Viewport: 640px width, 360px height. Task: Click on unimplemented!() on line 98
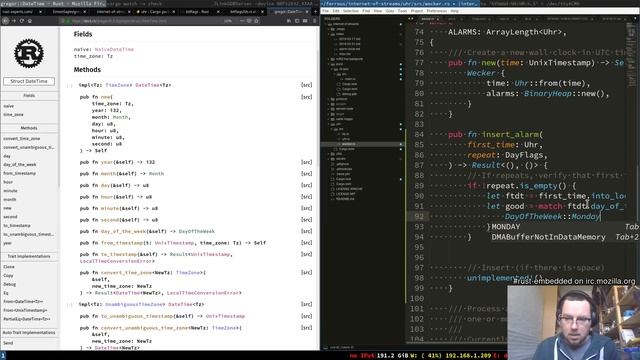click(x=504, y=278)
